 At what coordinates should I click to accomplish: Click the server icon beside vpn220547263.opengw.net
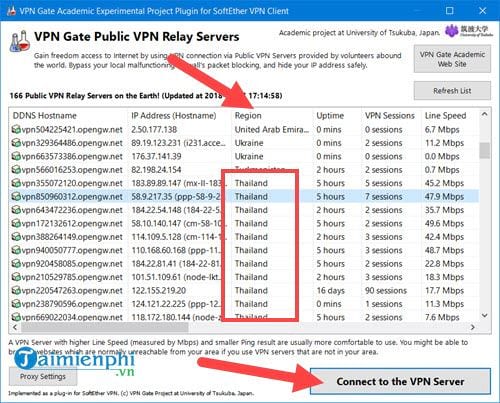tap(16, 290)
